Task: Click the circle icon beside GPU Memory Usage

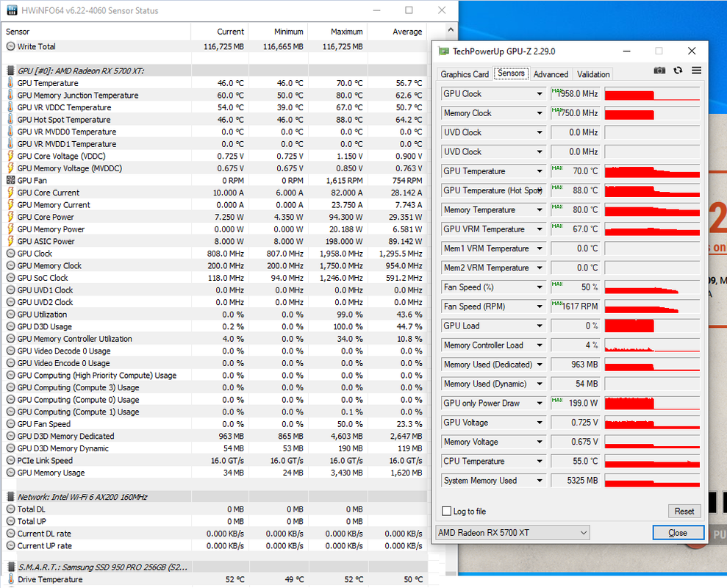Action: click(x=10, y=473)
